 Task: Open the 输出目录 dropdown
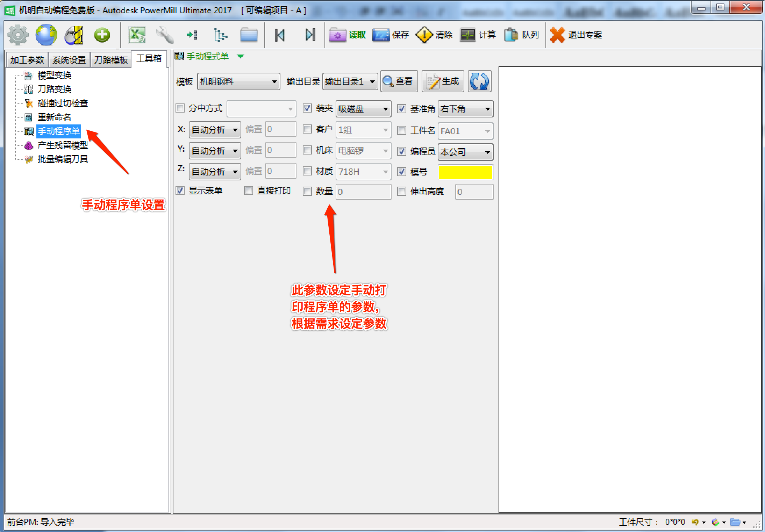click(350, 81)
